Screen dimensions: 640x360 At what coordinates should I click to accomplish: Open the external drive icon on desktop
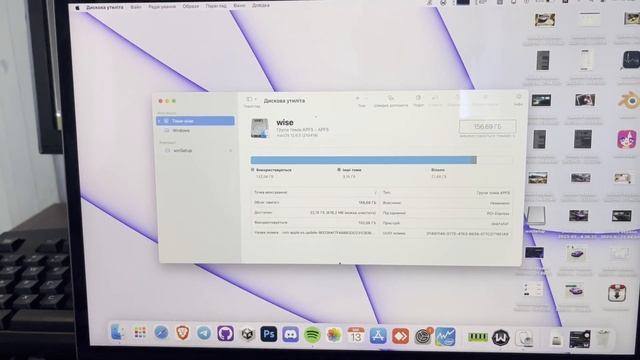click(536, 216)
